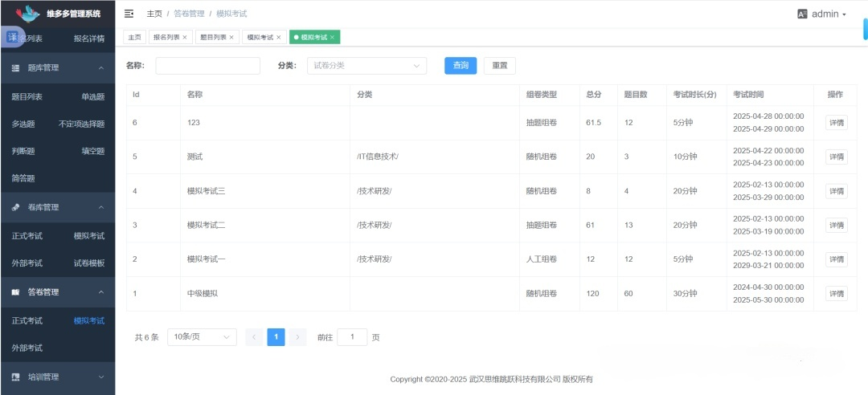Go to next page arrow
The image size is (868, 395).
tap(297, 337)
